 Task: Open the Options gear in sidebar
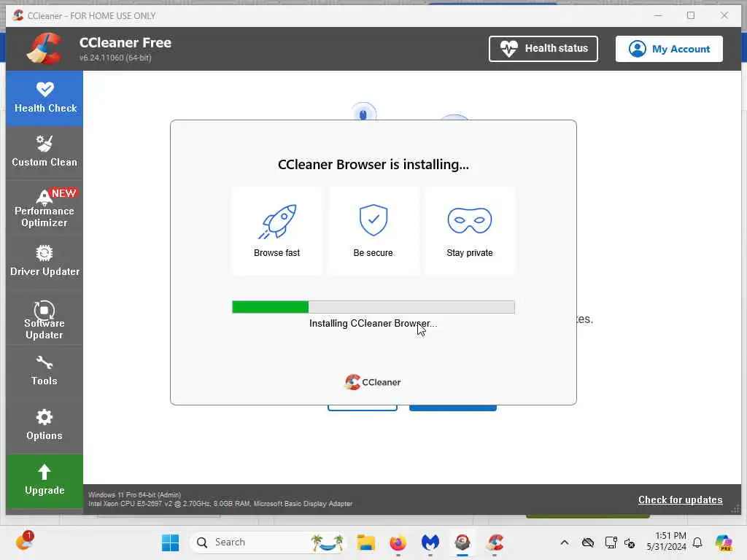[44, 425]
